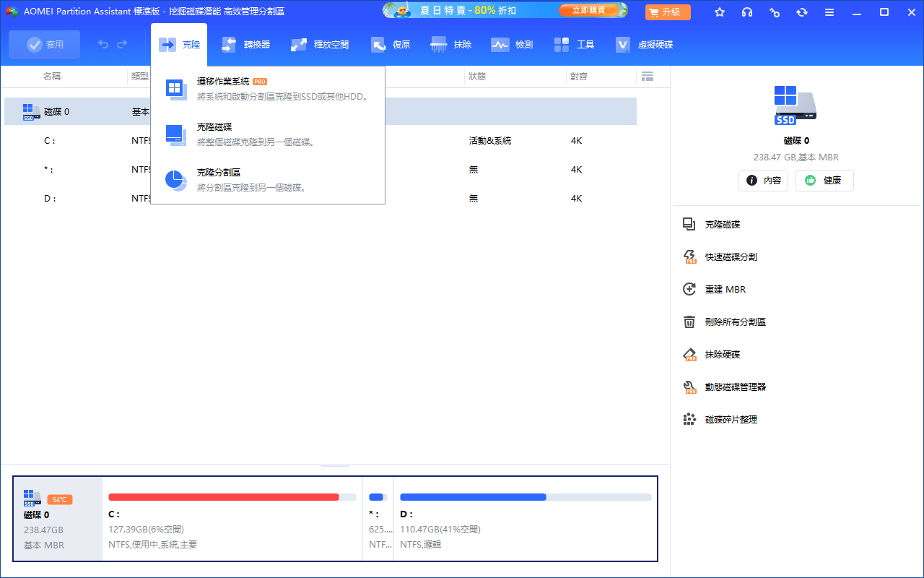Screen dimensions: 924x578
Task: Click 刪除所有分割區 in the side panel
Action: (725, 322)
